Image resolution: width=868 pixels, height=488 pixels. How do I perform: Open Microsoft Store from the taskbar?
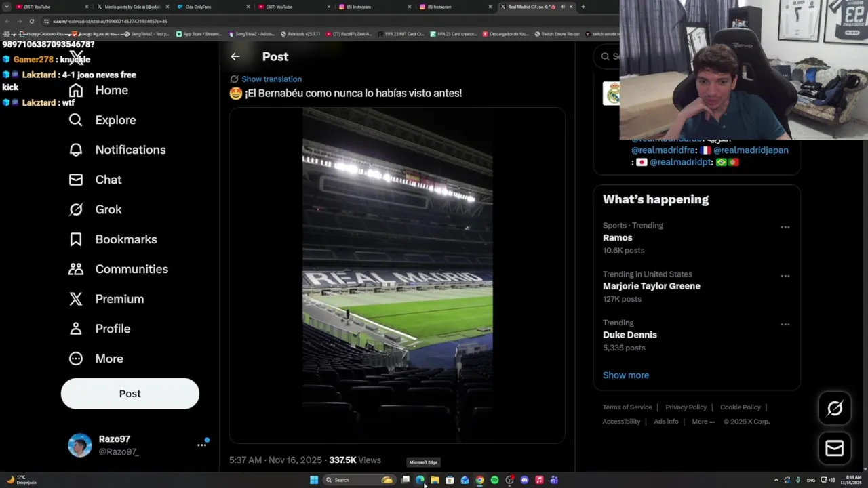pos(450,480)
